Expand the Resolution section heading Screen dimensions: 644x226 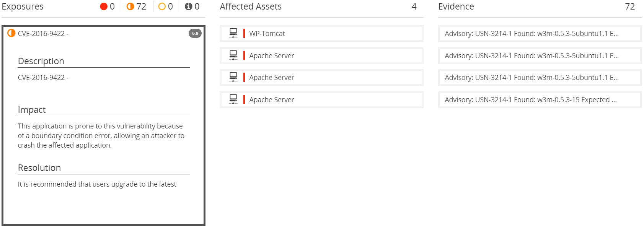click(x=39, y=168)
